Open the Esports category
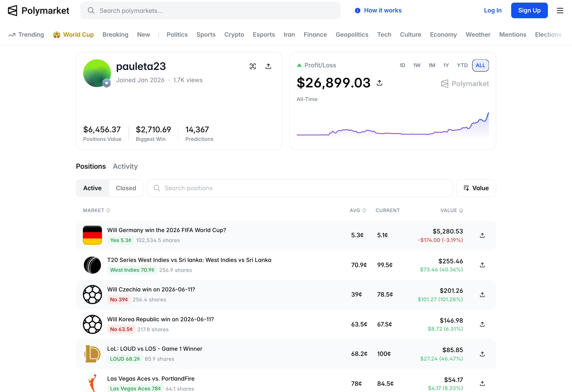The width and height of the screenshot is (572, 392). pos(264,35)
